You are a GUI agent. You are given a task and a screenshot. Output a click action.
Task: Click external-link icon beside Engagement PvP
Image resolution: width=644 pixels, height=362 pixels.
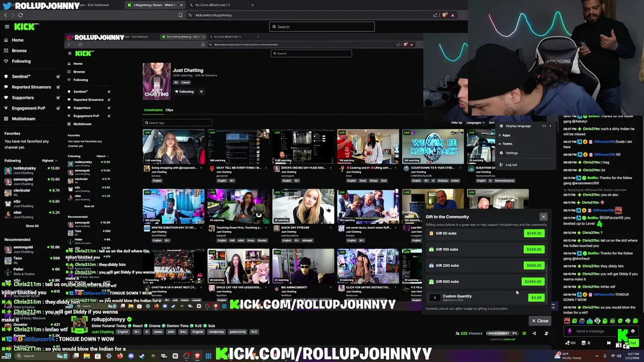click(x=58, y=108)
